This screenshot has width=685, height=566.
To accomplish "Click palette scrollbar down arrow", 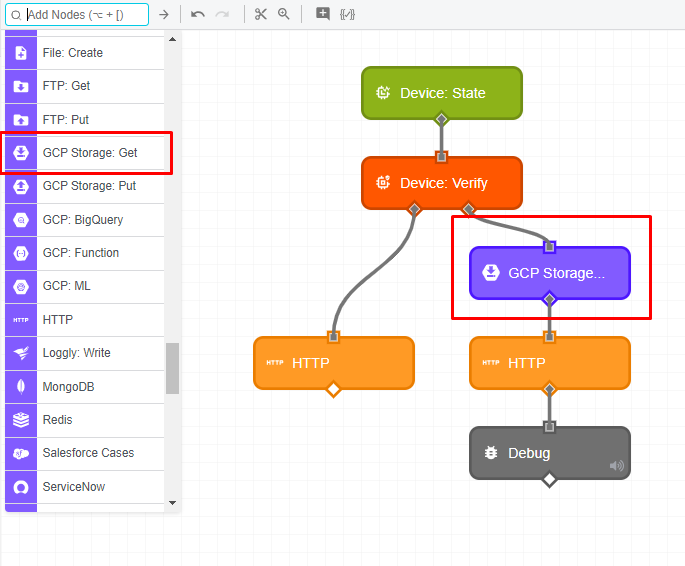I will (x=173, y=503).
